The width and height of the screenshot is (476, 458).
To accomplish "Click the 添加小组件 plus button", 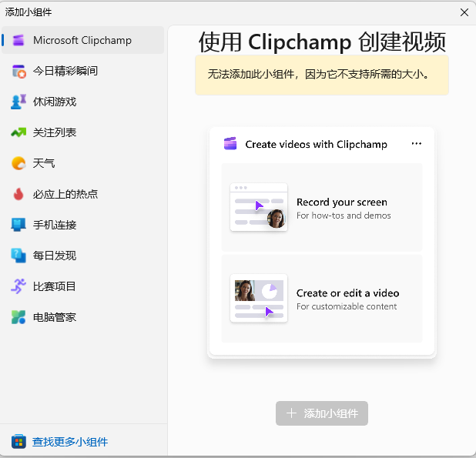I will point(322,413).
